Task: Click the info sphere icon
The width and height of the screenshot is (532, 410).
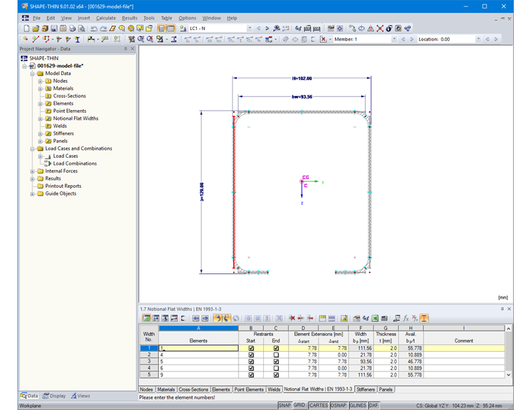Action: coord(389,29)
